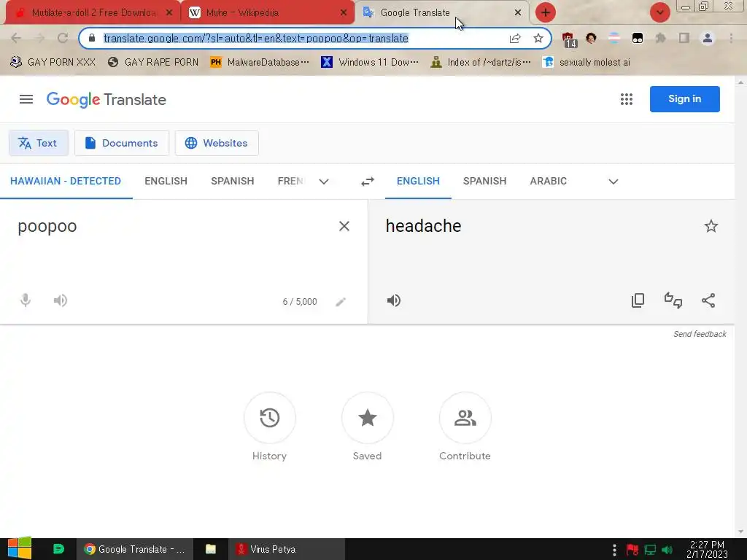Open the MalwareDatabase bookmark
The height and width of the screenshot is (560, 747).
click(x=260, y=63)
